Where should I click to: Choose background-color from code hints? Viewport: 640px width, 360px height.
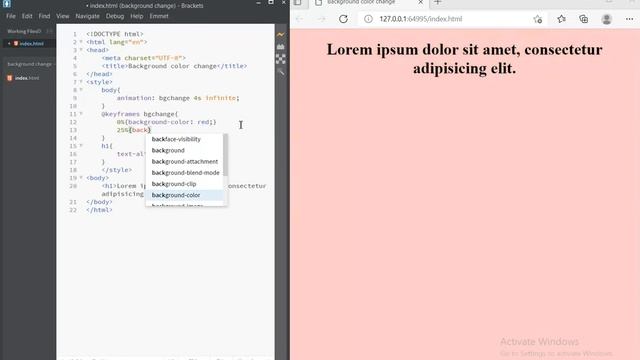point(184,195)
